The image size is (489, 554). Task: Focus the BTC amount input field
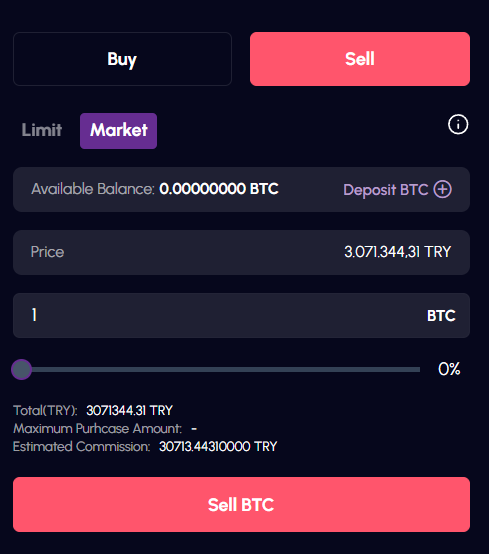coord(241,316)
